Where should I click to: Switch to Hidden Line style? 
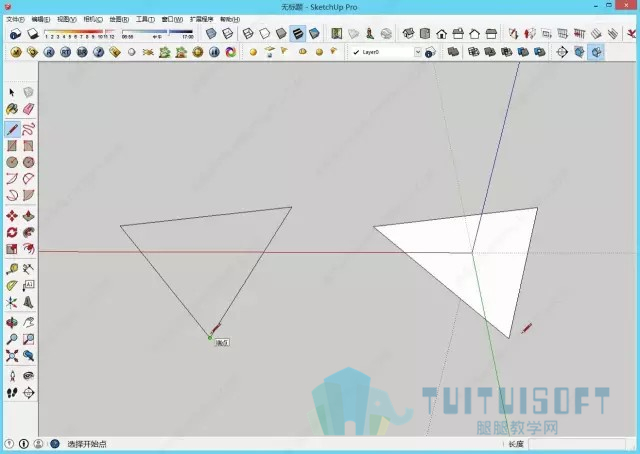click(x=264, y=33)
